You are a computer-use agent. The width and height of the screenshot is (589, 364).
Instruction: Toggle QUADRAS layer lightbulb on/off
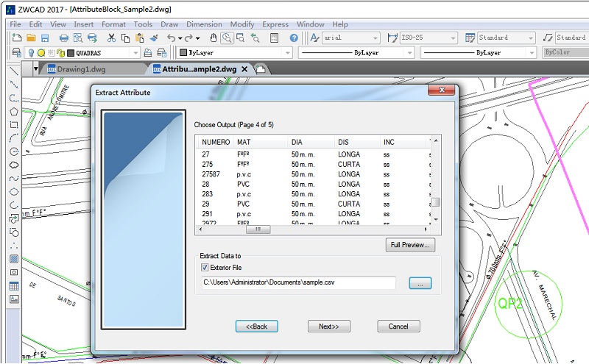pos(32,53)
